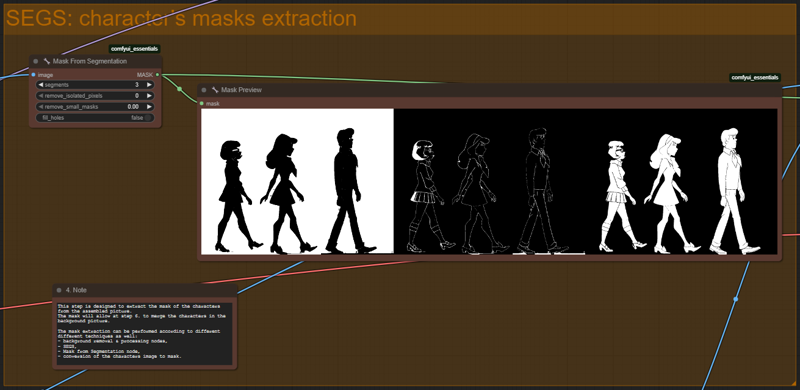Screen dimensions: 800x390
Task: Click inside the 4. Note text area
Action: click(x=145, y=334)
